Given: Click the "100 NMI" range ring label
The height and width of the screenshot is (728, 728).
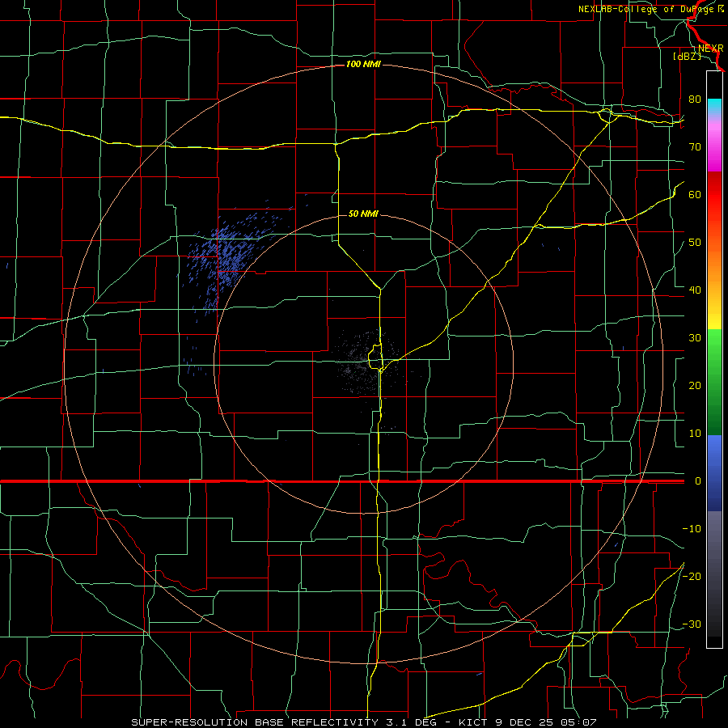Looking at the screenshot, I should (x=363, y=64).
